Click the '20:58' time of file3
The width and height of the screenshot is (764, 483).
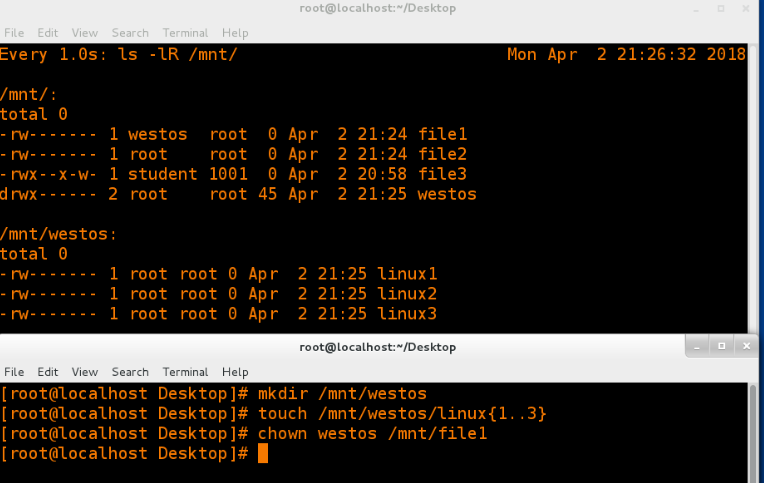[x=382, y=174]
